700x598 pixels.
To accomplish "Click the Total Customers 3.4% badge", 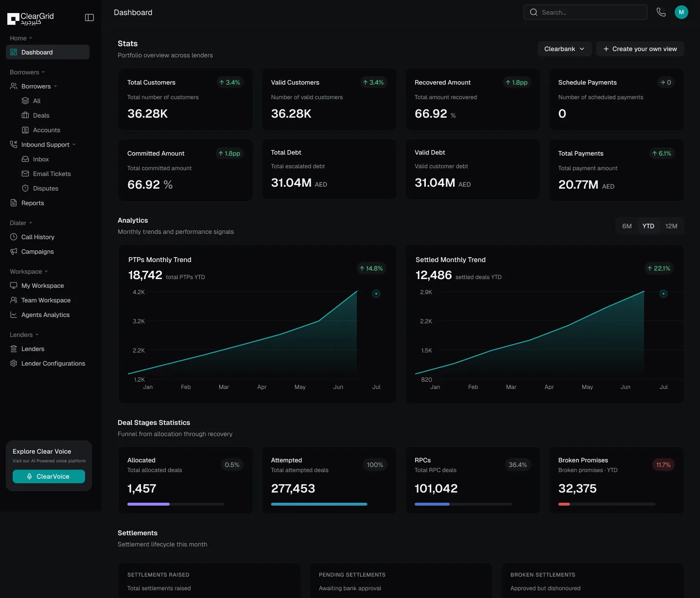I will click(229, 82).
